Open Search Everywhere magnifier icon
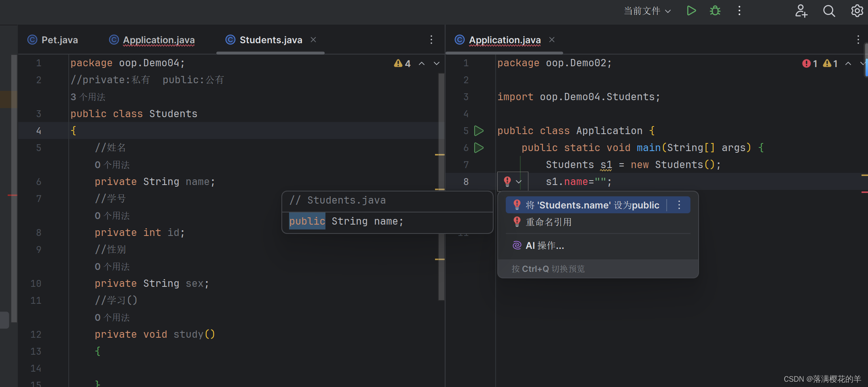The width and height of the screenshot is (868, 387). click(x=829, y=11)
